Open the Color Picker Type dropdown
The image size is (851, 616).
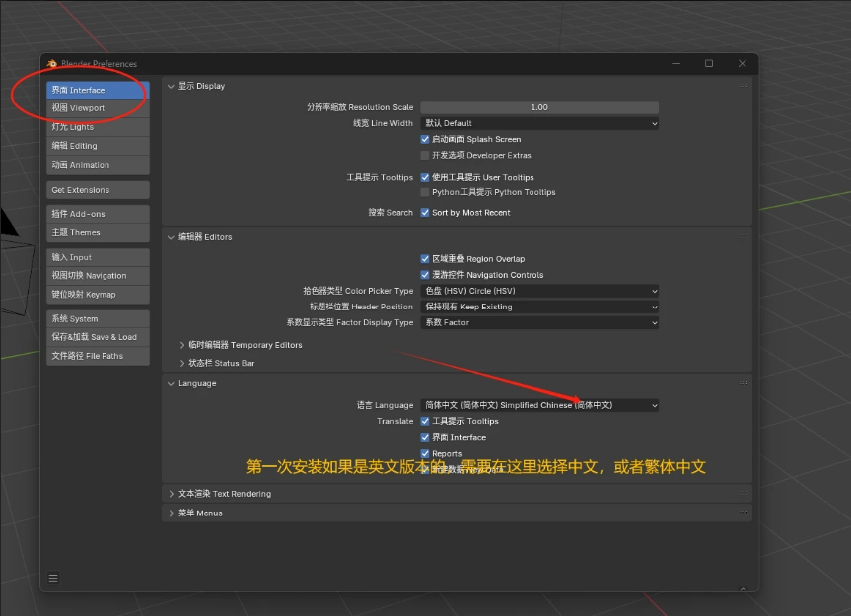click(539, 291)
